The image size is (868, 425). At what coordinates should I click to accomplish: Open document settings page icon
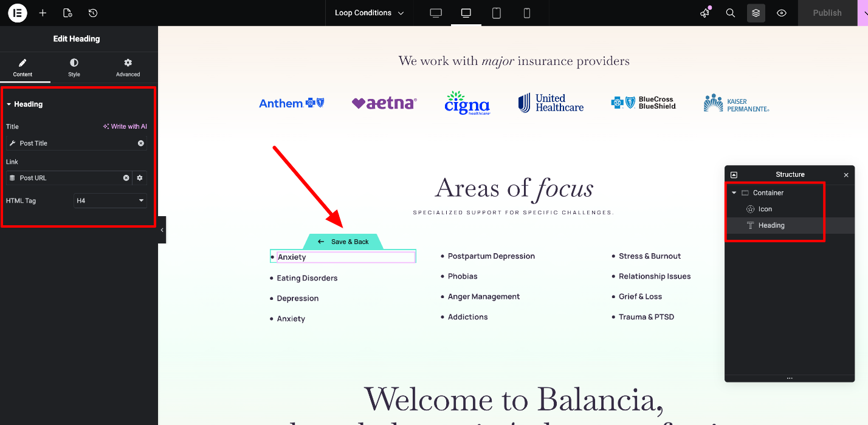point(67,13)
